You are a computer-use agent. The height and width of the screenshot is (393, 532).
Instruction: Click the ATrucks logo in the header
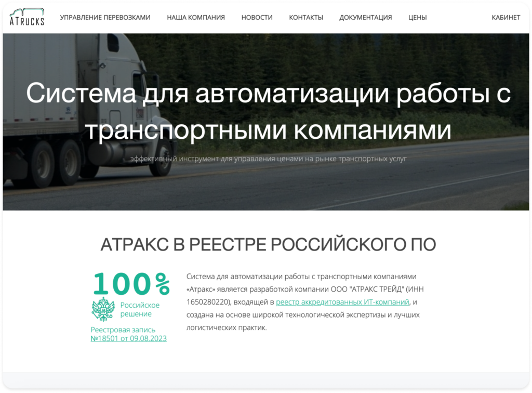[x=27, y=17]
